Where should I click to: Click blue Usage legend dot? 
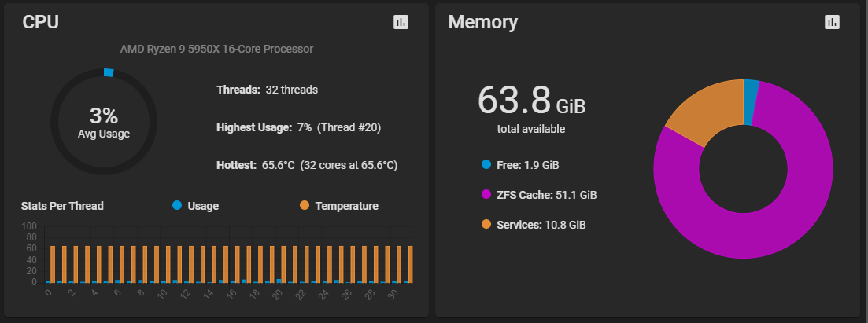click(x=177, y=206)
